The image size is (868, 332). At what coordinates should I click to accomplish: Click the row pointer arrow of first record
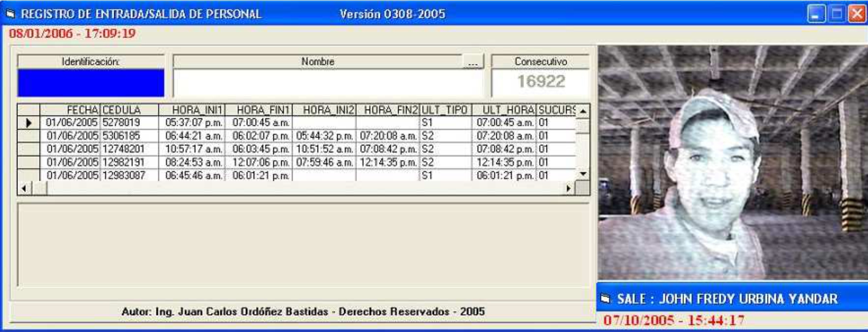[28, 123]
